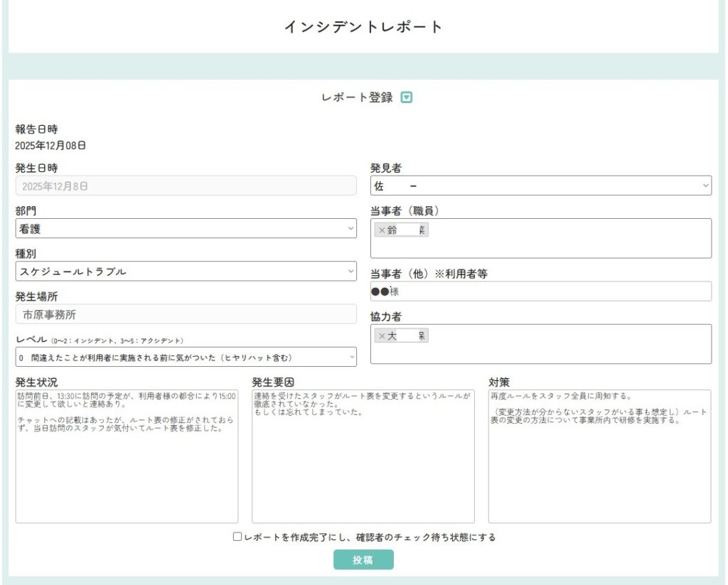This screenshot has height=585, width=728.
Task: Open the 種別 dropdown showing スケジュールトラブル
Action: [186, 272]
